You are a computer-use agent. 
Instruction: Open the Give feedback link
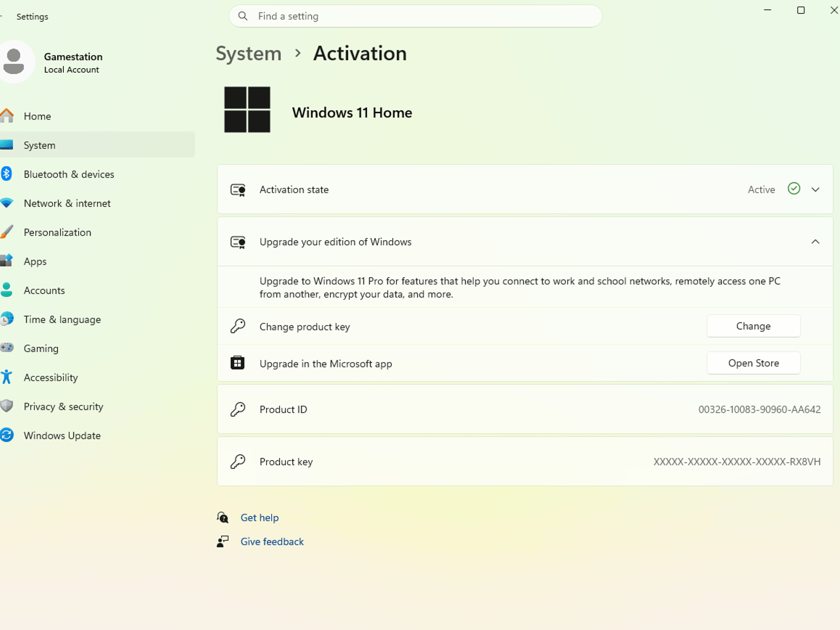pyautogui.click(x=272, y=541)
